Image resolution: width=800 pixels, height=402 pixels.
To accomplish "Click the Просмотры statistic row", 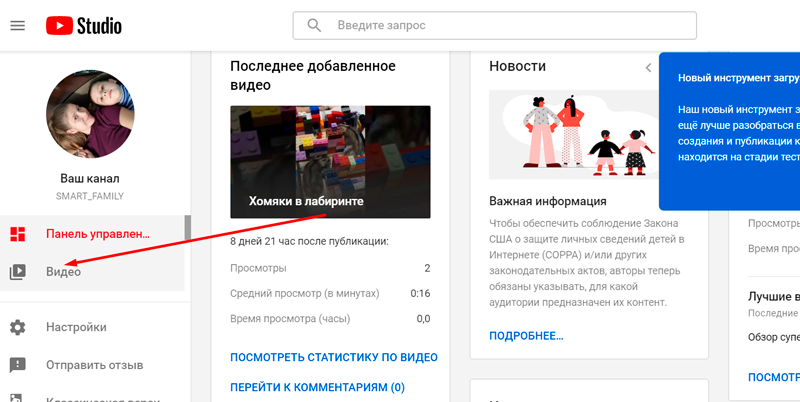I will [330, 268].
